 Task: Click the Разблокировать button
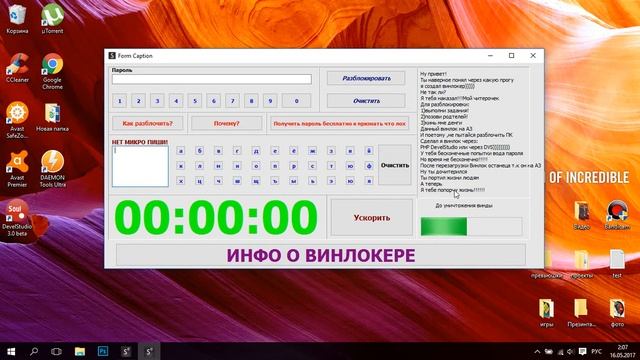pos(366,78)
